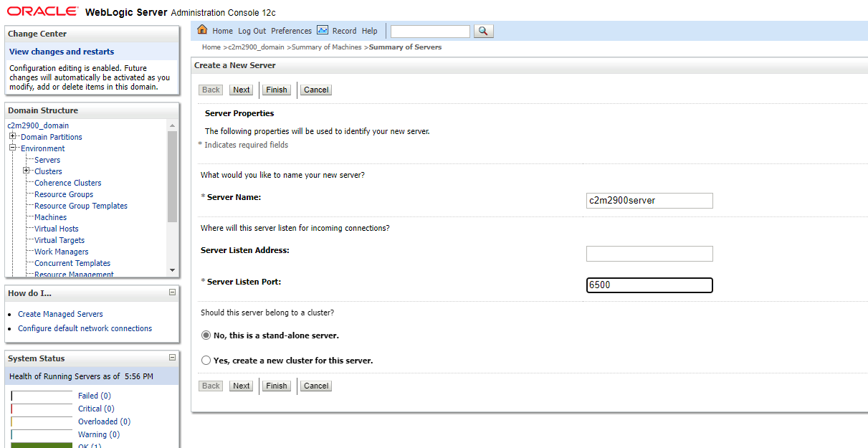868x448 pixels.
Task: Click the bottom Next button
Action: click(x=242, y=386)
